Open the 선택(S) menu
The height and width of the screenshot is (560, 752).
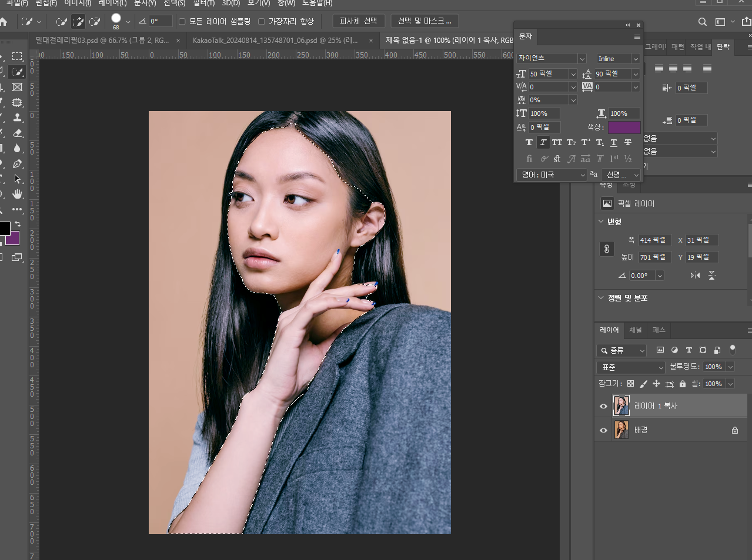coord(174,3)
